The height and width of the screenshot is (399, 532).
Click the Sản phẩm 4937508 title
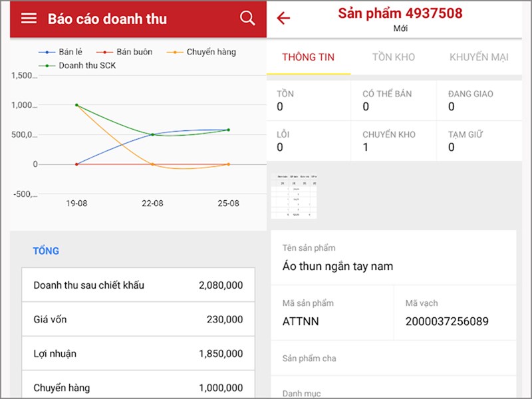coord(400,13)
